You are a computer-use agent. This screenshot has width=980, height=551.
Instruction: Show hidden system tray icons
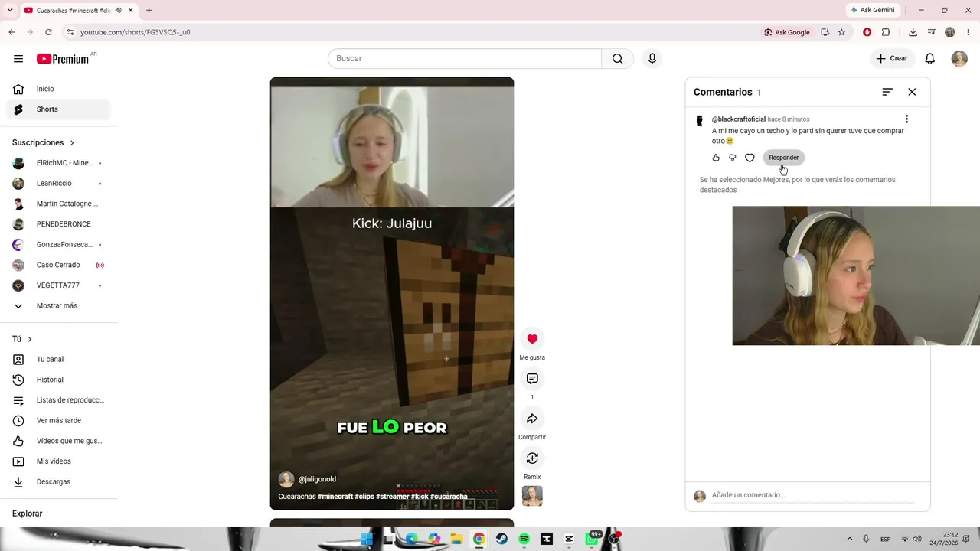[849, 539]
